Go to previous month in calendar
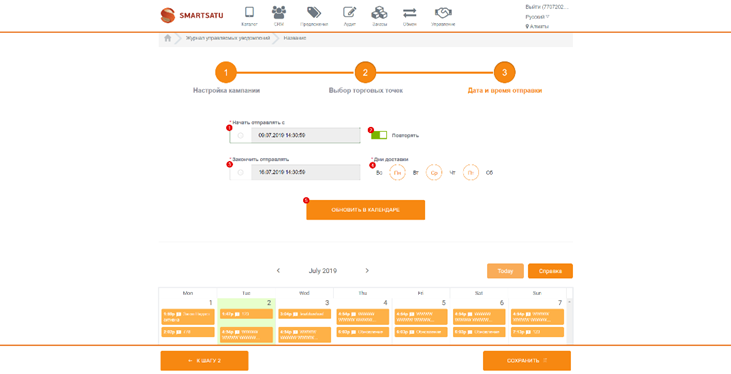Image resolution: width=731 pixels, height=374 pixels. [x=278, y=270]
